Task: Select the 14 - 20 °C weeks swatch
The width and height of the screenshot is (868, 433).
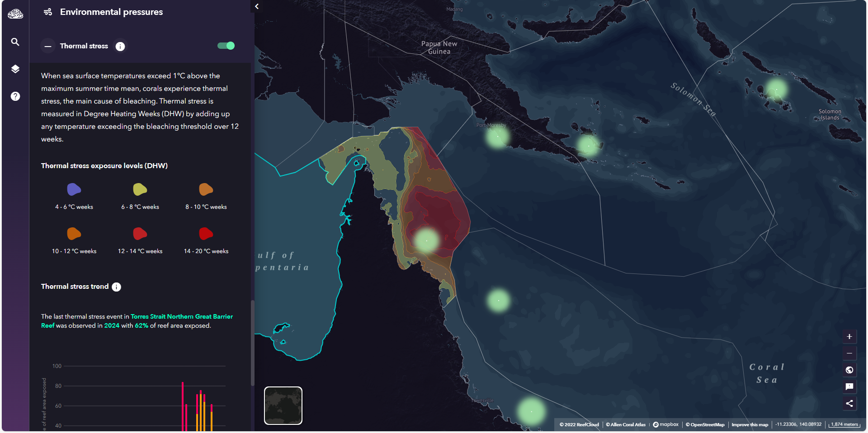Action: [x=206, y=234]
